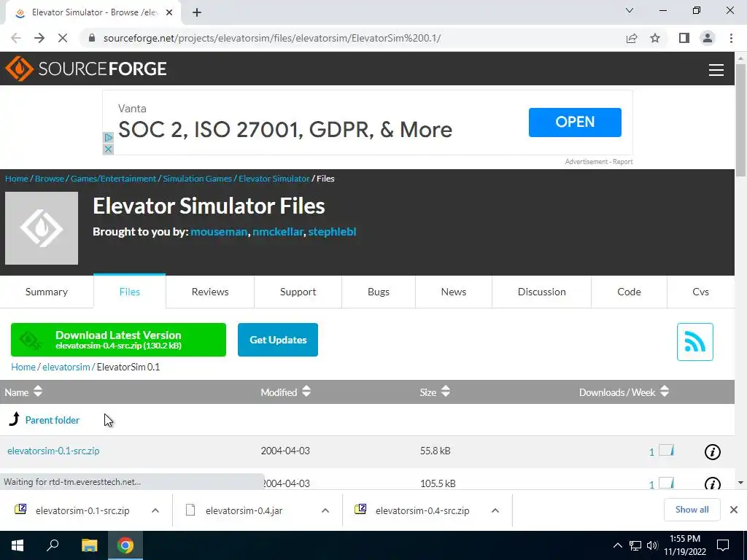The width and height of the screenshot is (747, 560).
Task: Open the stephlebl profile link
Action: [332, 232]
